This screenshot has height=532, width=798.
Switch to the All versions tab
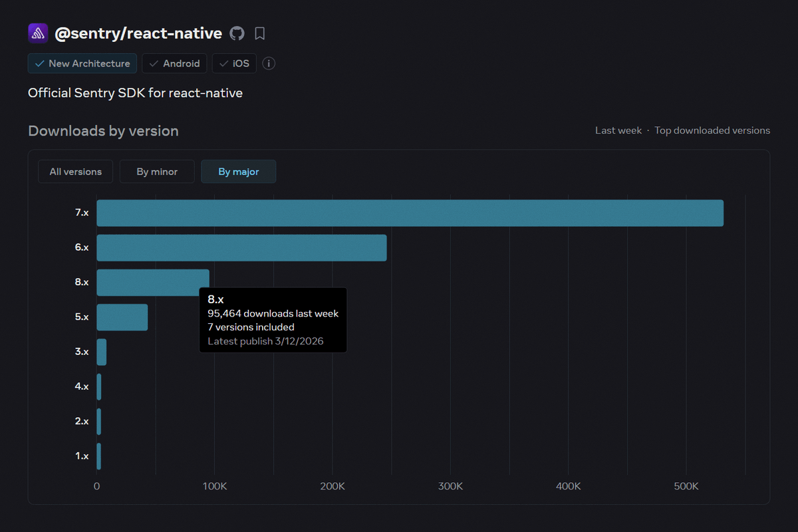point(76,172)
